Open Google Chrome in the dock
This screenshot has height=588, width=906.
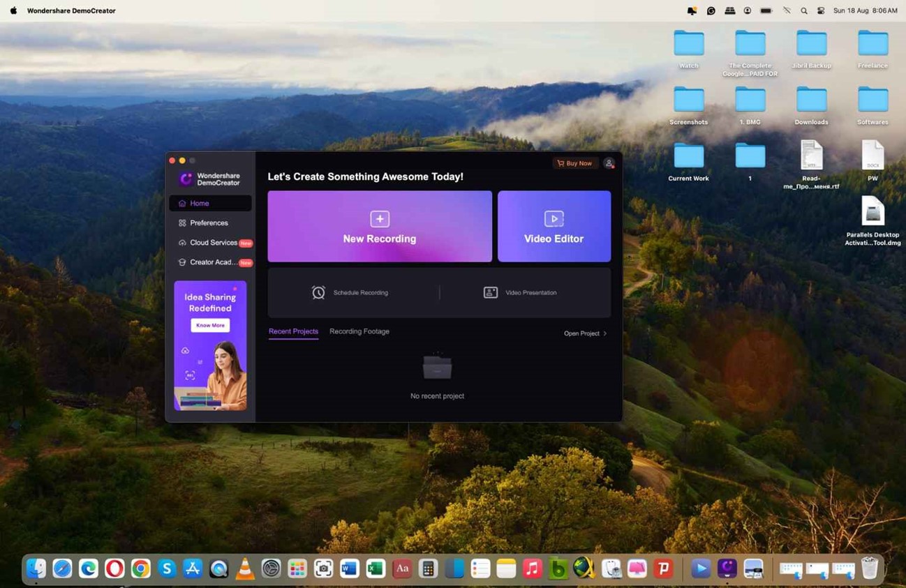(140, 569)
